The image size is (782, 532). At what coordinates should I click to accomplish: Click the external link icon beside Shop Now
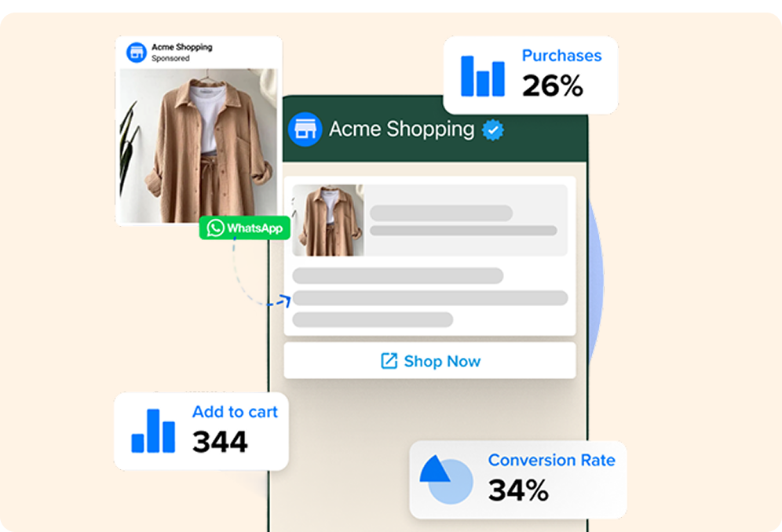tap(389, 360)
